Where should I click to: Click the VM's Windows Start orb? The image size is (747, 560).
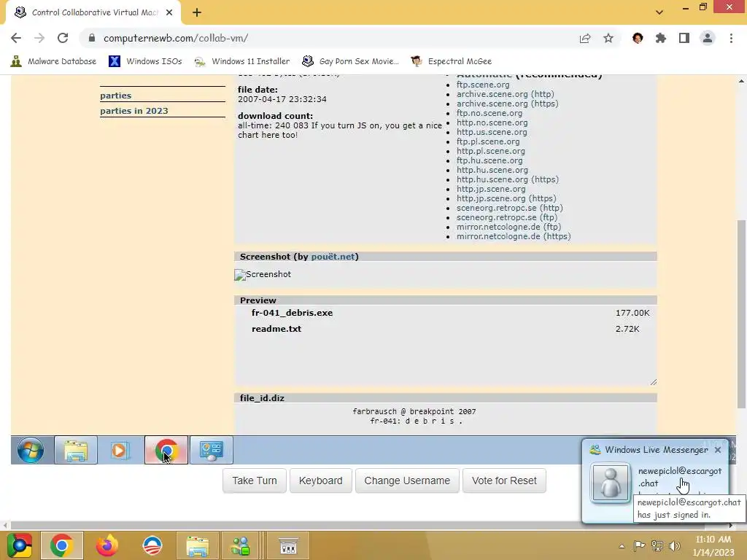(x=31, y=450)
